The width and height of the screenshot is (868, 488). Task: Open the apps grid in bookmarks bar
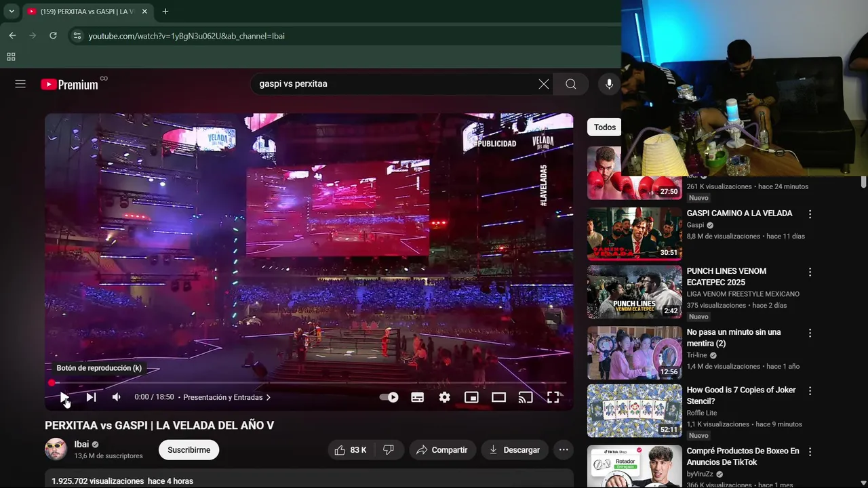(11, 57)
